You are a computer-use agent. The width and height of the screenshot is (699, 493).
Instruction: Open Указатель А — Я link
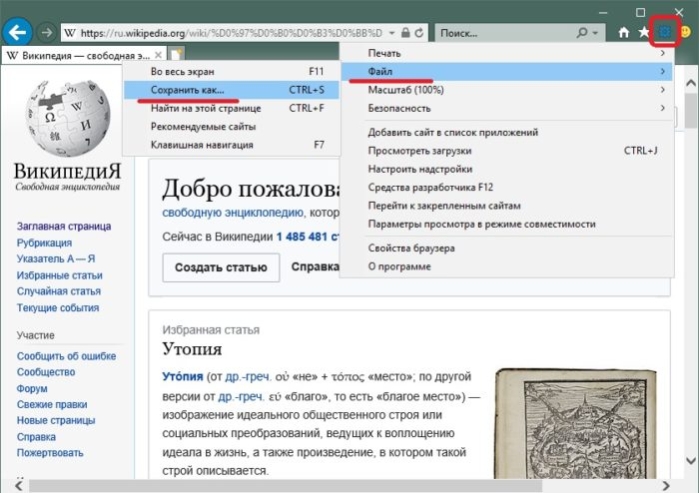coord(56,259)
